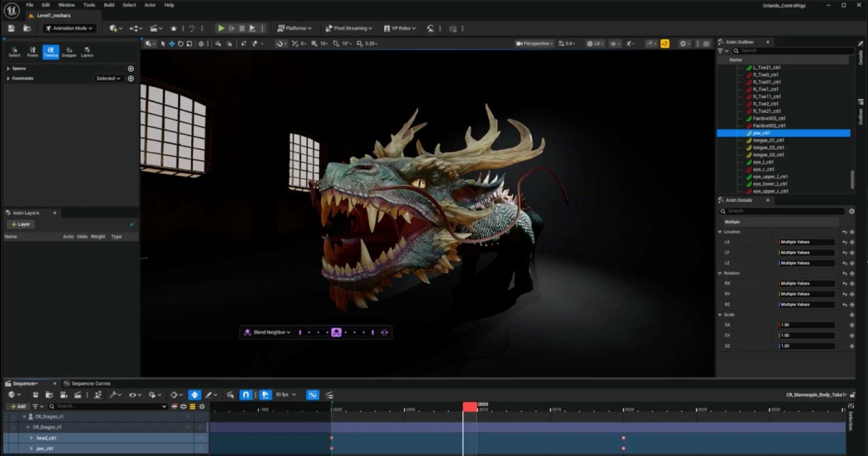This screenshot has height=456, width=868.
Task: Open the Help menu
Action: tap(169, 5)
